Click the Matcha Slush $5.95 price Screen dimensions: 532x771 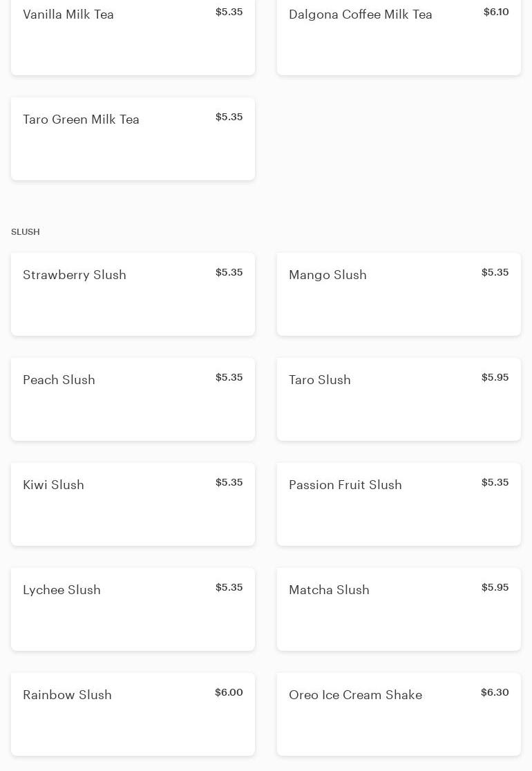coord(495,587)
